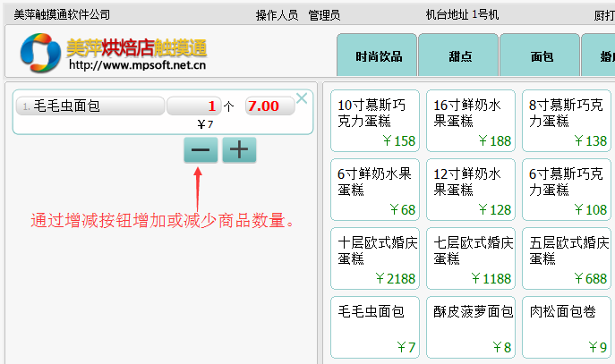Click the price field showing 7.00
The height and width of the screenshot is (364, 615).
tap(269, 106)
